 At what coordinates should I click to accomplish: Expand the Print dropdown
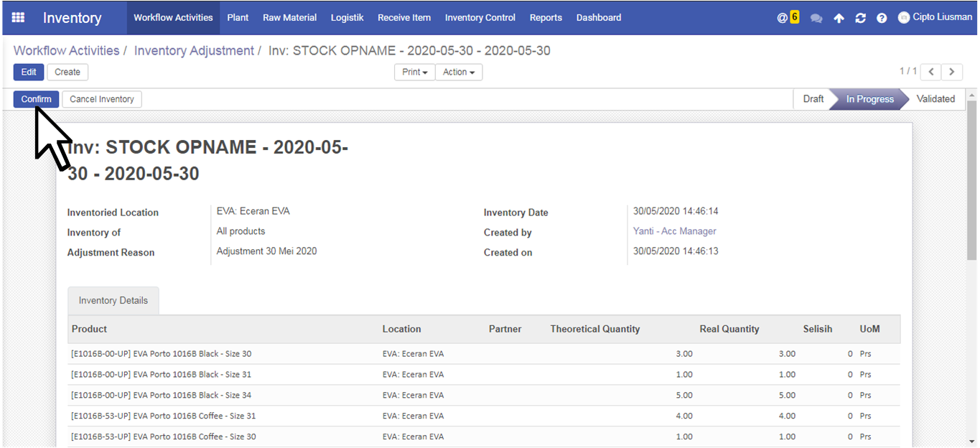pyautogui.click(x=414, y=72)
